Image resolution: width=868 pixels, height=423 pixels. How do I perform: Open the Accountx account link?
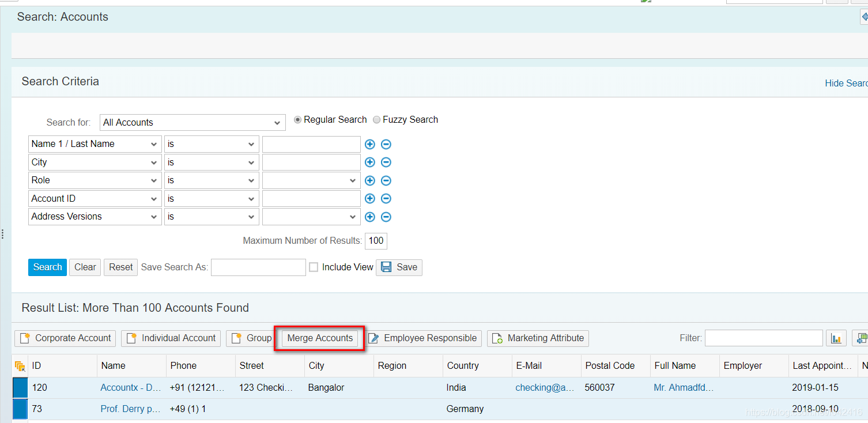coord(131,388)
